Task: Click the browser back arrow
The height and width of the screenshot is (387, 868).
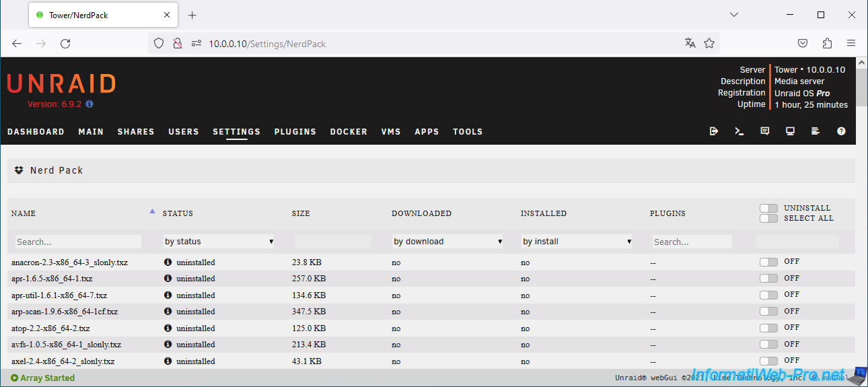Action: coord(17,43)
